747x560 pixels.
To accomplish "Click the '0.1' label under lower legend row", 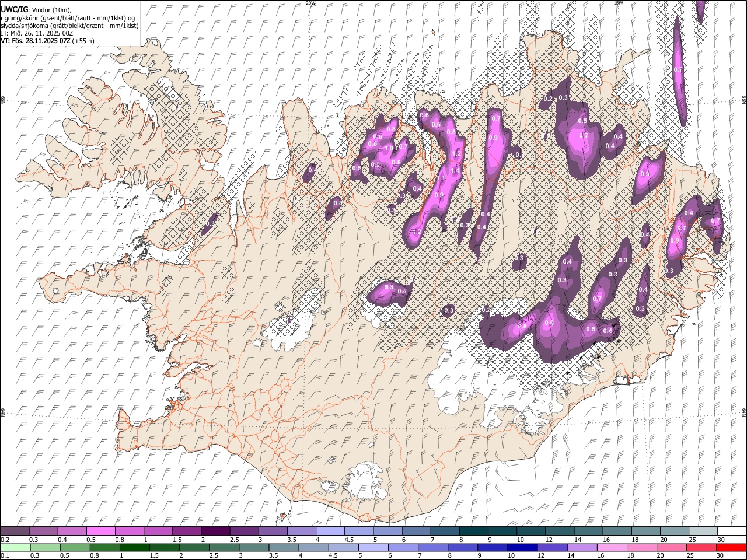I will click(x=5, y=556).
